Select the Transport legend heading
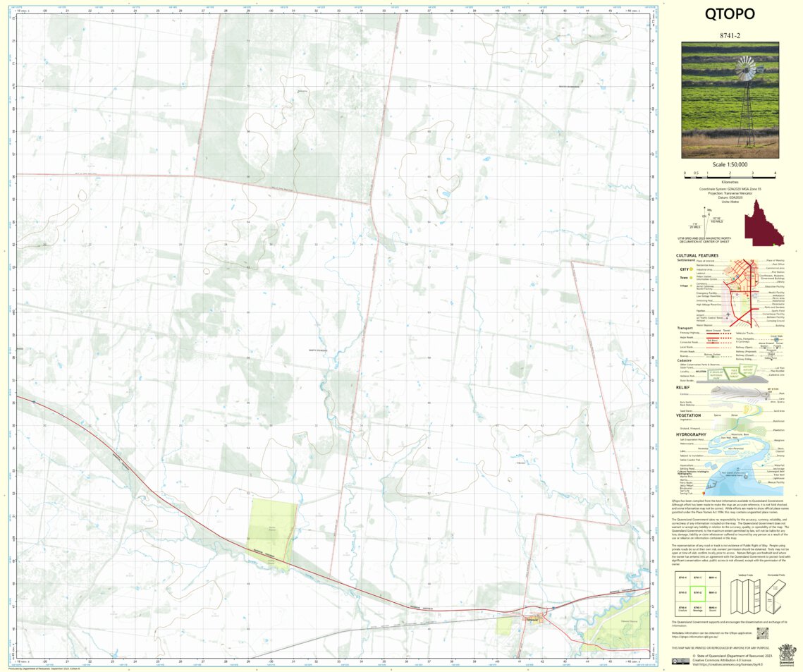 (685, 328)
